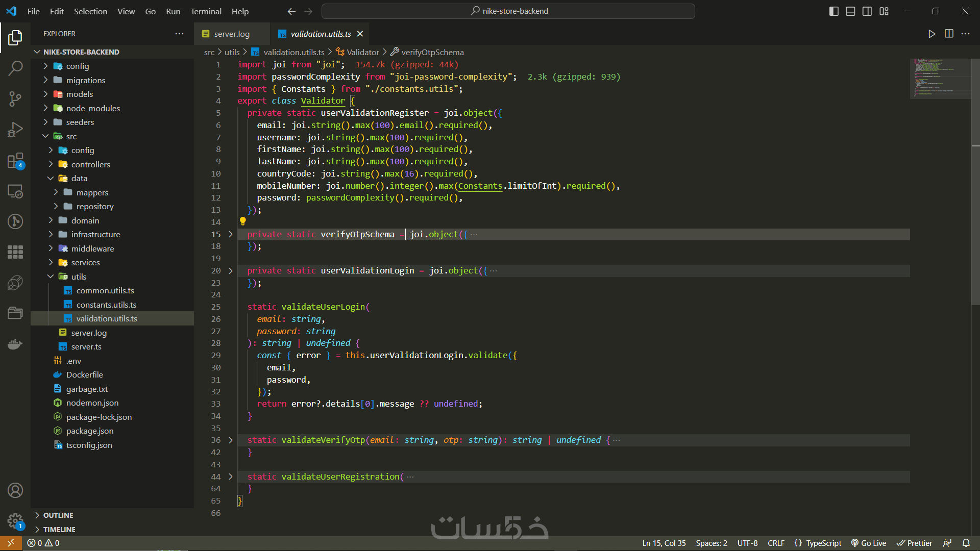This screenshot has width=980, height=551.
Task: Toggle the bottom panel visibility
Action: point(850,11)
